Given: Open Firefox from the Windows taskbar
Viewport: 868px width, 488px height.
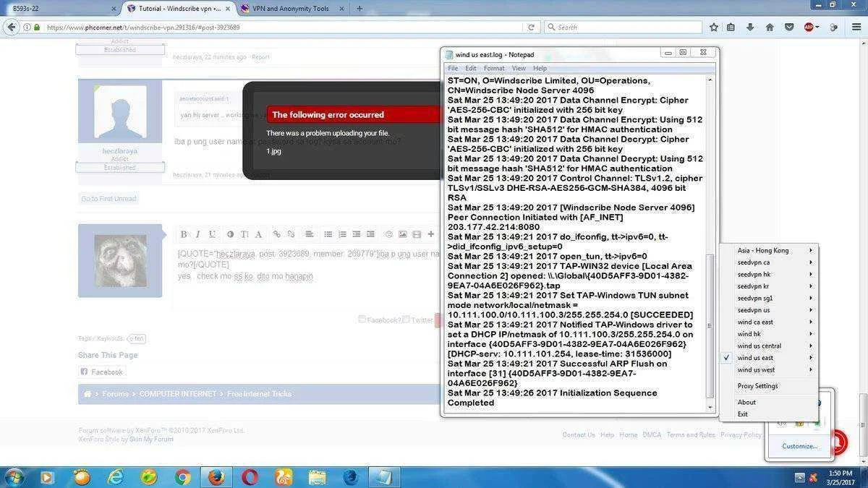Looking at the screenshot, I should 216,477.
